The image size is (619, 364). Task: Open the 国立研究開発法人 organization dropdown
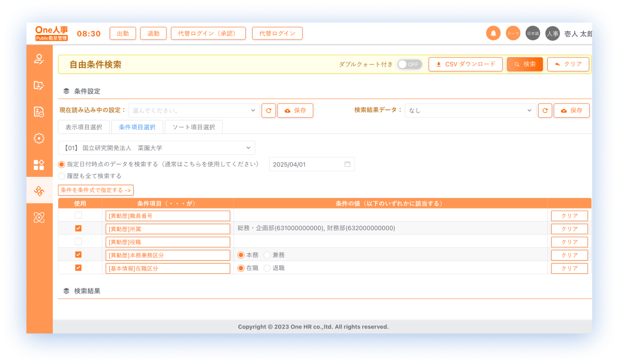coord(157,148)
